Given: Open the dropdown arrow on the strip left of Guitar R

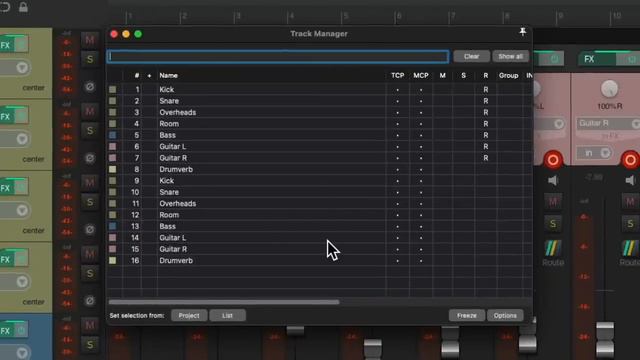Looking at the screenshot, I should pos(559,124).
